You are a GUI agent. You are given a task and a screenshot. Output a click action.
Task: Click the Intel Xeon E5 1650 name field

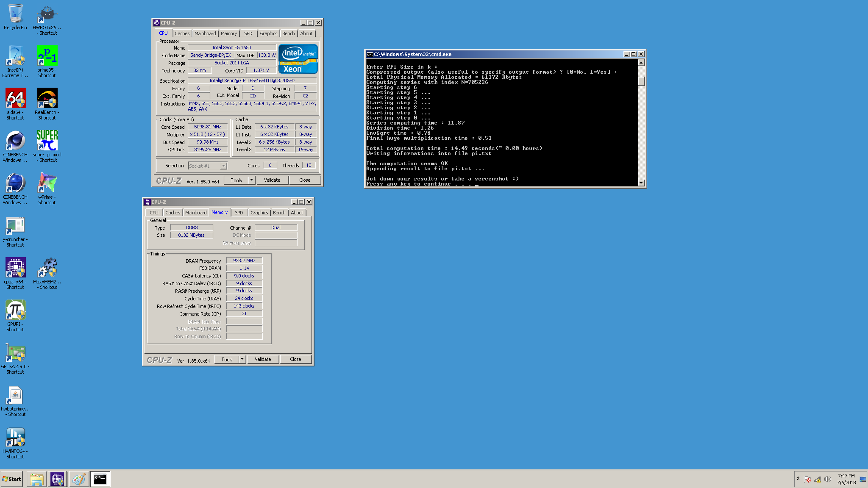tap(232, 47)
